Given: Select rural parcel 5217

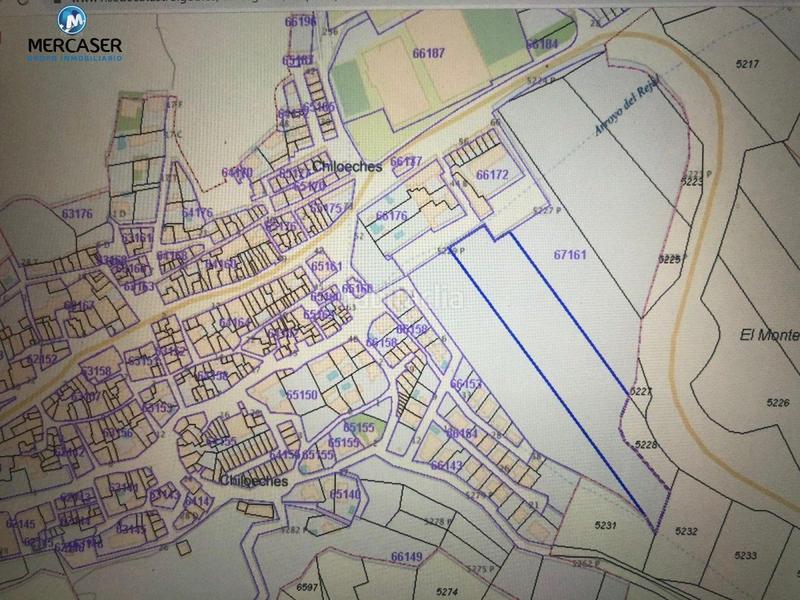Looking at the screenshot, I should click(x=747, y=64).
